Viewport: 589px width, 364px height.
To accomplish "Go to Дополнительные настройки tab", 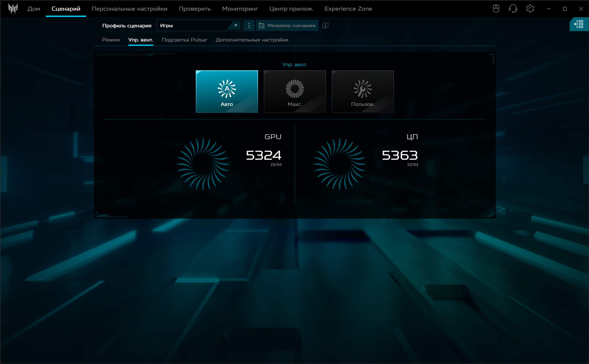I will pos(252,40).
